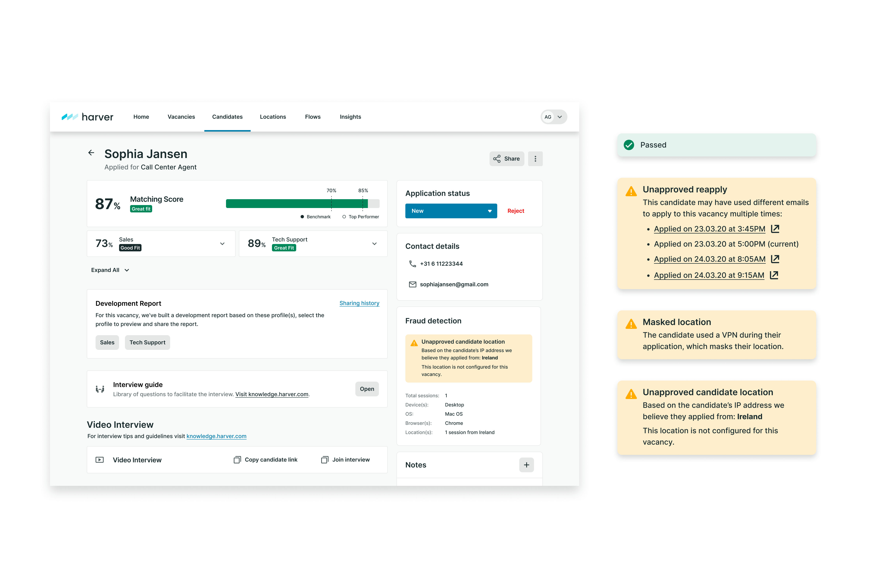Click the Top Performer legend entry
The image size is (882, 588).
[x=360, y=217]
